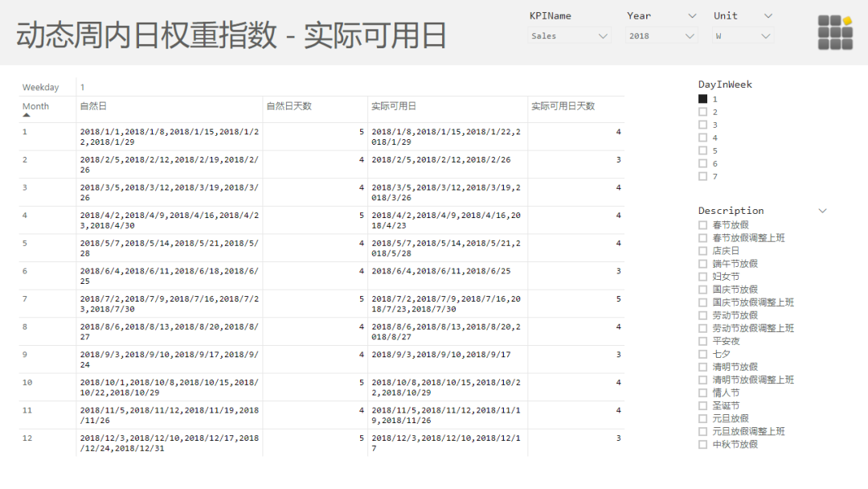Check DayInWeek option 2

[x=703, y=112]
